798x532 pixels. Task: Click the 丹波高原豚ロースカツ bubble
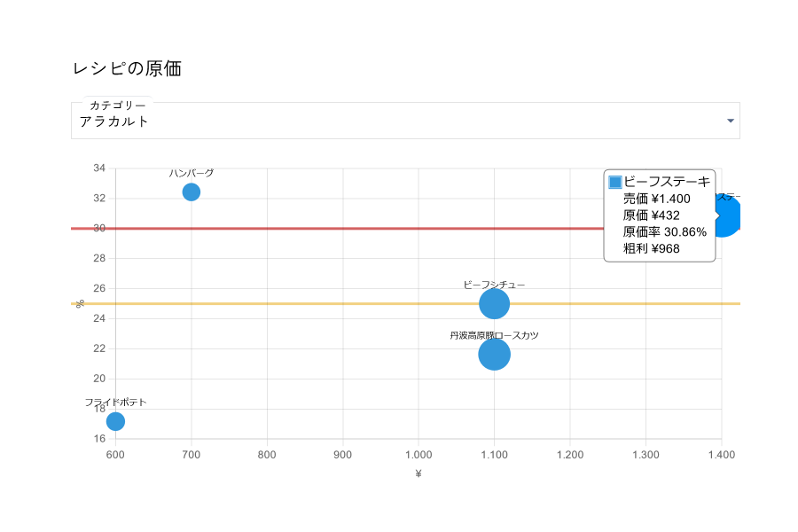[x=494, y=355]
